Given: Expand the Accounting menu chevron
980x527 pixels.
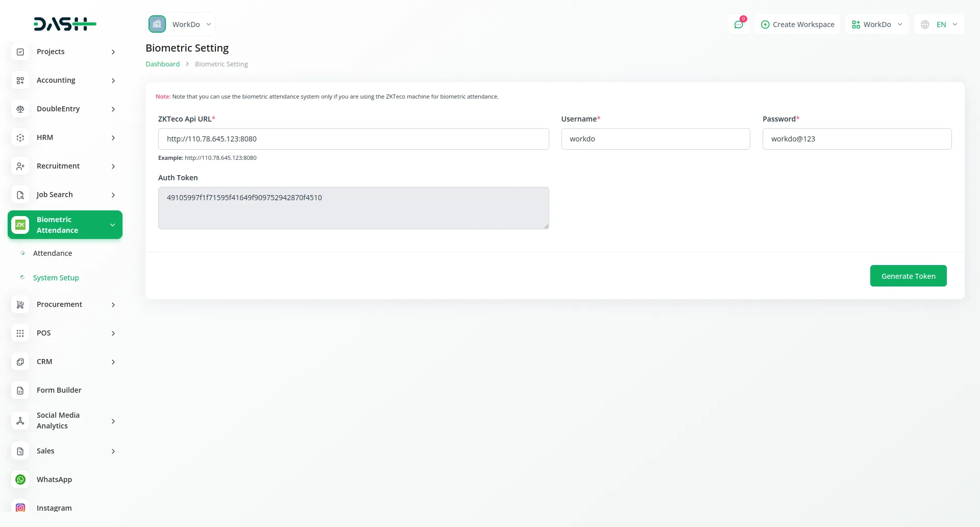Looking at the screenshot, I should [x=113, y=81].
